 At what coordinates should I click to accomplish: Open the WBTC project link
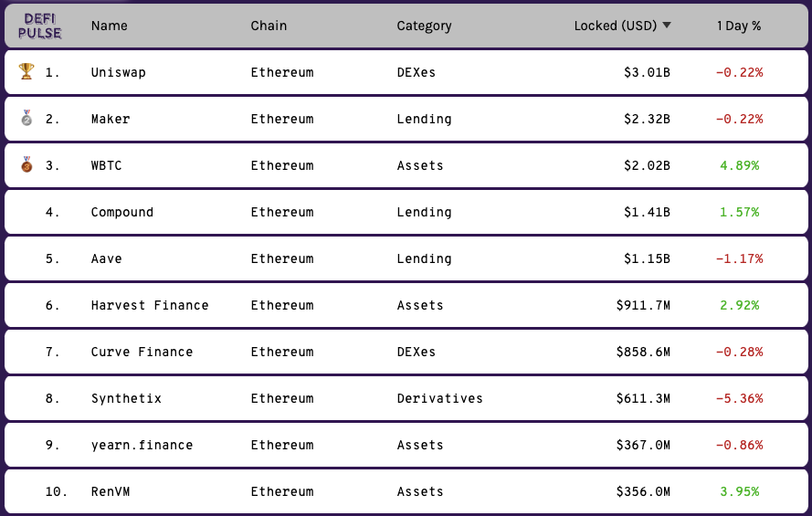106,165
